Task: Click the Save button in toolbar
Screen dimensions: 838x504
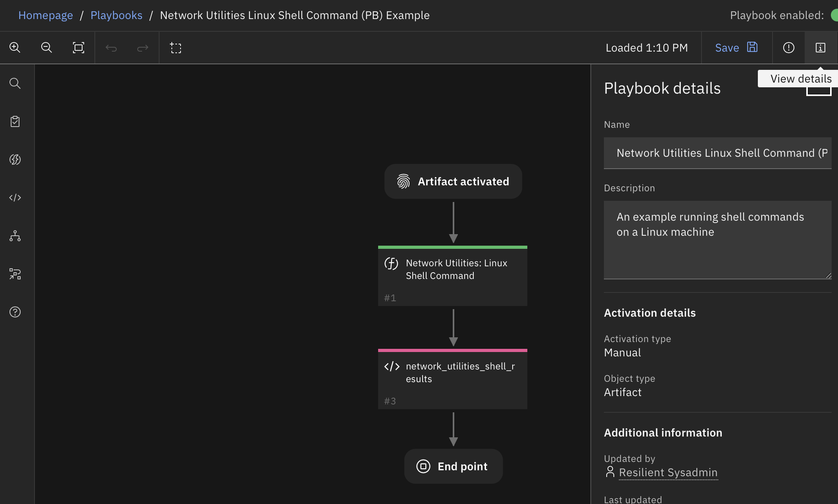Action: [x=736, y=47]
